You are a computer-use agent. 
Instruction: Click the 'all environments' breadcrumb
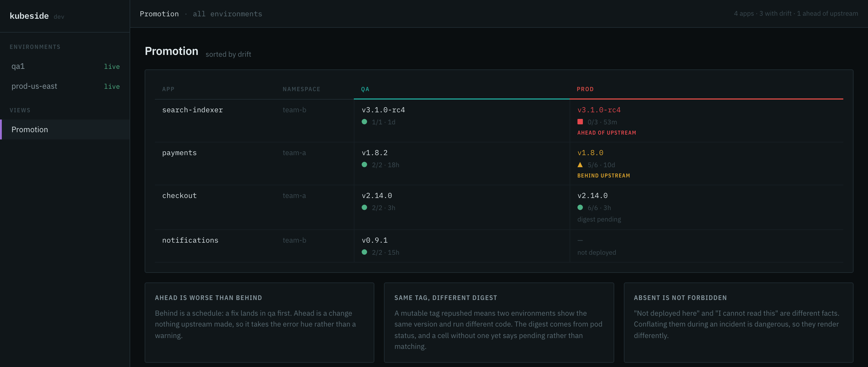tap(228, 14)
